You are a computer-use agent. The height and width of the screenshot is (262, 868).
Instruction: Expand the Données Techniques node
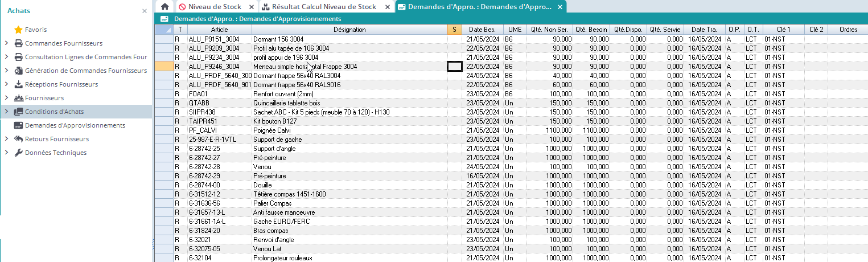click(6, 153)
